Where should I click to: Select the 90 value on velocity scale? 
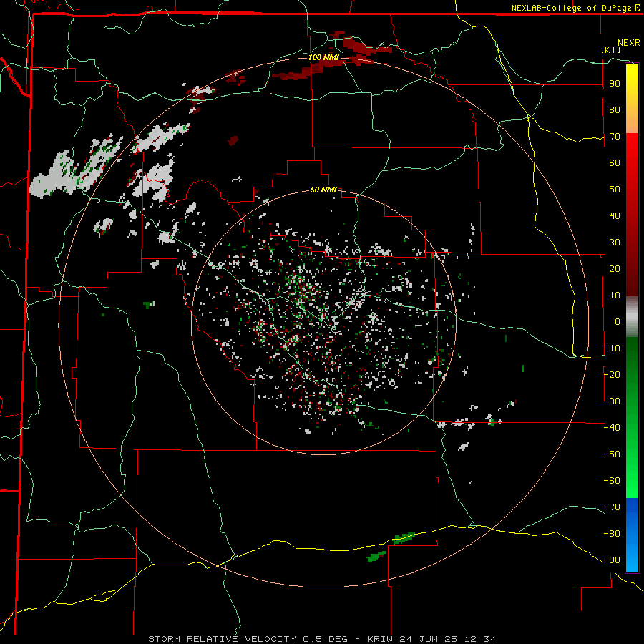coord(615,84)
